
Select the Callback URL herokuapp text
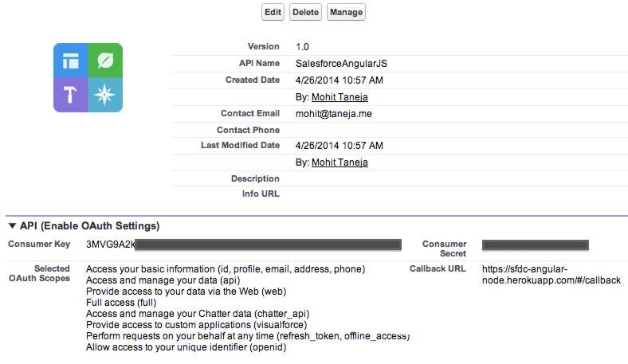point(551,275)
